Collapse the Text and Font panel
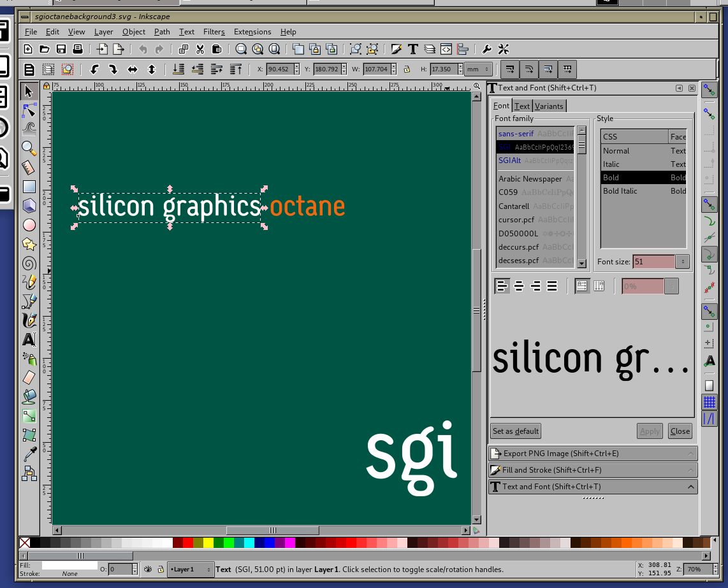This screenshot has height=588, width=728. 593,486
